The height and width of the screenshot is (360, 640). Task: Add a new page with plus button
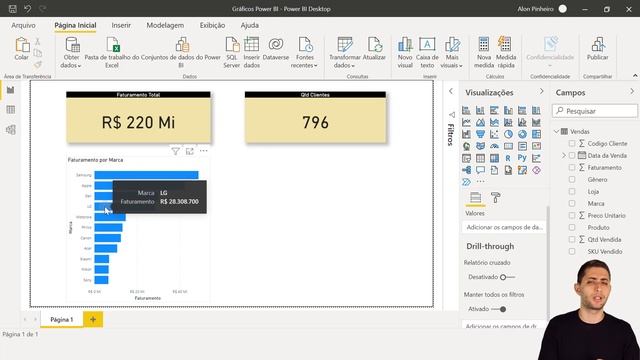coord(93,319)
